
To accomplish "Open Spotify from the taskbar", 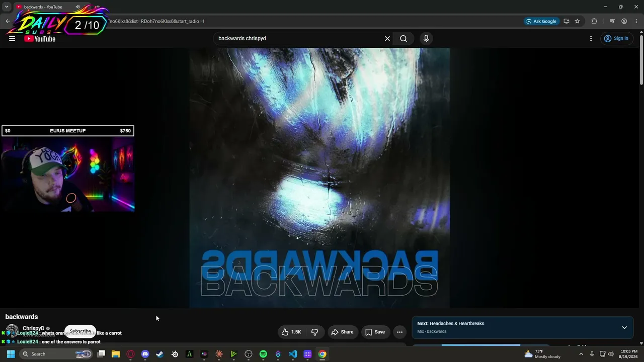I will [x=263, y=354].
